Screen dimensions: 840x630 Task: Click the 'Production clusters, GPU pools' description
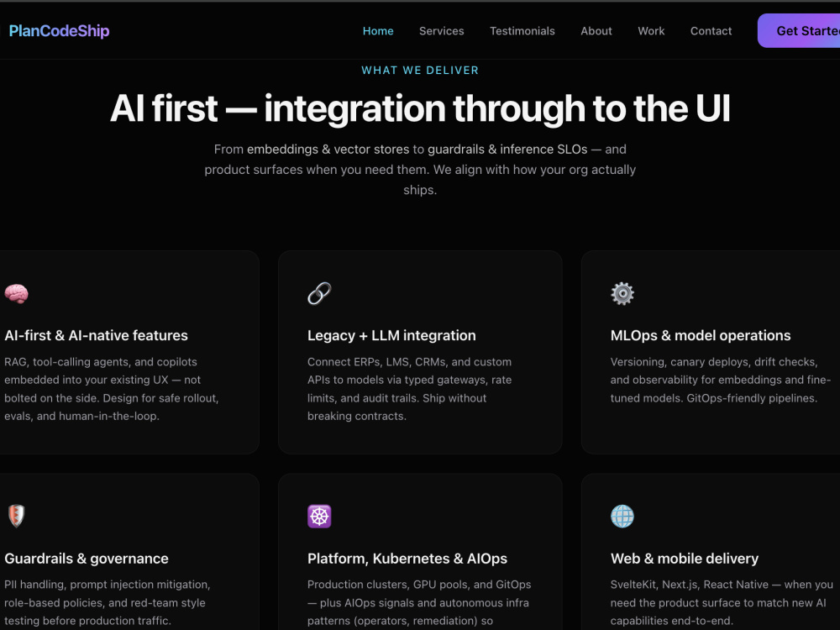[x=419, y=602]
